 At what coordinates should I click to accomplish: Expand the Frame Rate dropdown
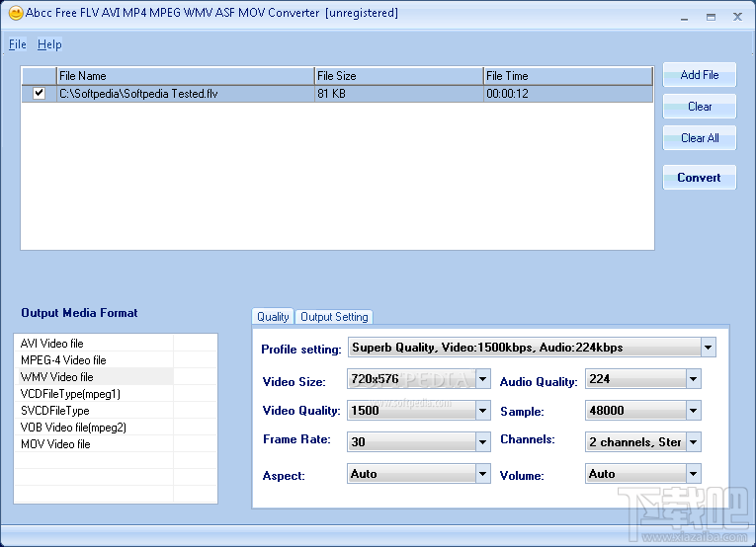pos(482,441)
